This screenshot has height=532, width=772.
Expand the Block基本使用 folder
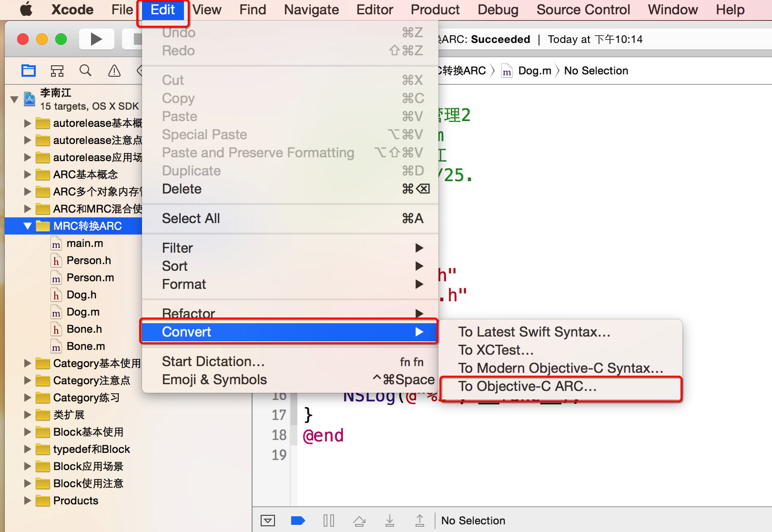tap(28, 432)
